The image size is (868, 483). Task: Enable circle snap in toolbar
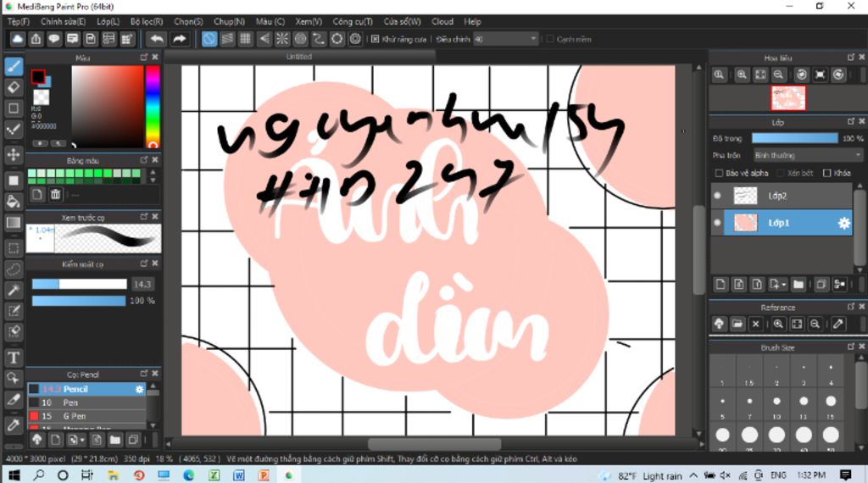301,39
